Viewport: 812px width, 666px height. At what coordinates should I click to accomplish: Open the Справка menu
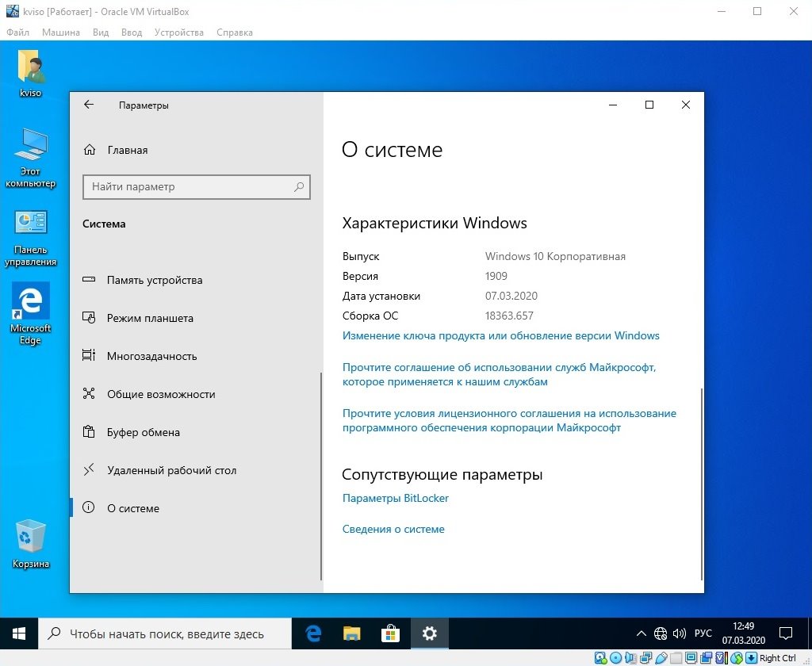pos(235,32)
